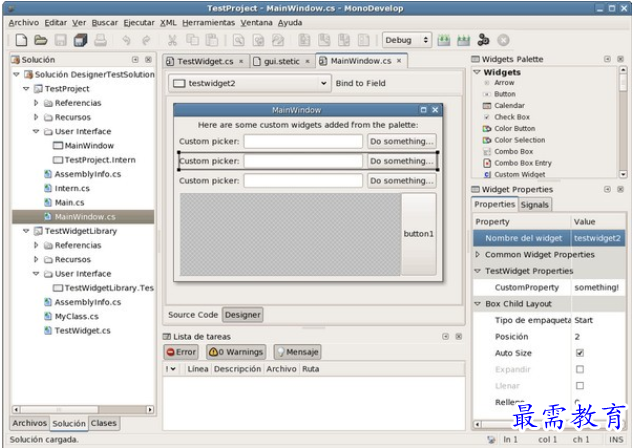
Task: Close the Widgets Palette panel
Action: coord(620,59)
